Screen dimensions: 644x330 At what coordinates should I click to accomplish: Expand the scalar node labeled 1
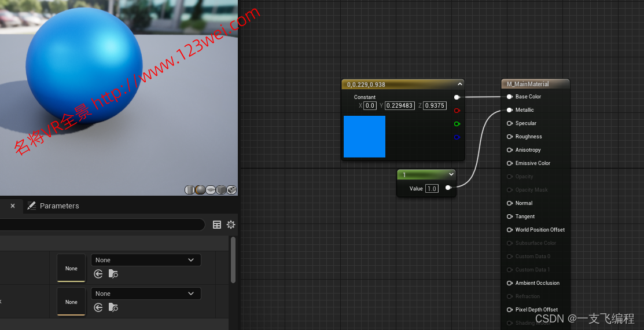[x=451, y=174]
